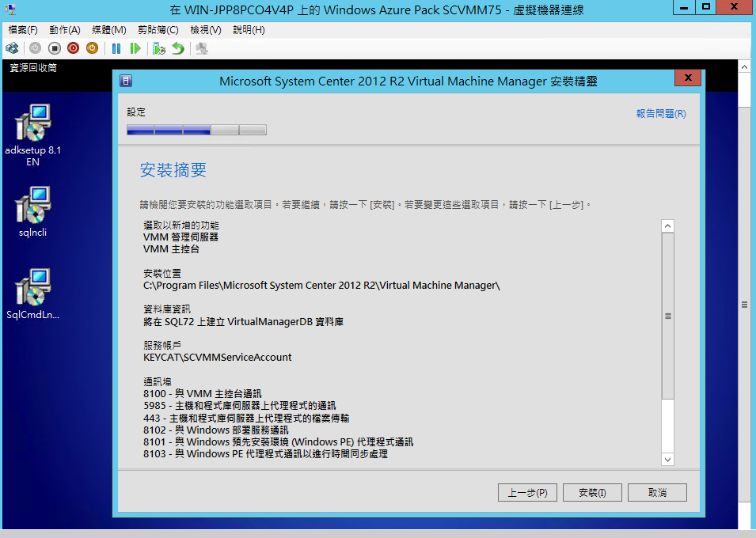Image resolution: width=756 pixels, height=538 pixels.
Task: Click the 'SQL72 上建立 VirtualManagerDB' line
Action: click(x=244, y=321)
